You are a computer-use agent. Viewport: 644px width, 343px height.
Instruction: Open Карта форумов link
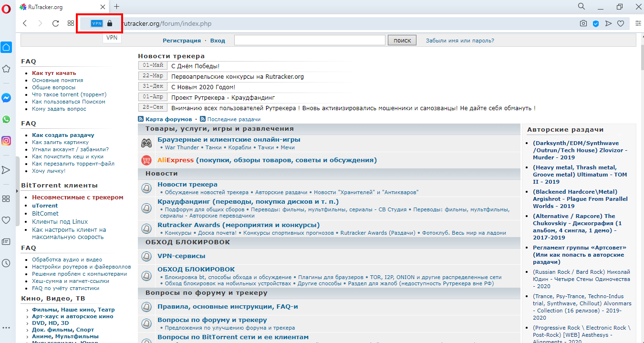(x=168, y=119)
